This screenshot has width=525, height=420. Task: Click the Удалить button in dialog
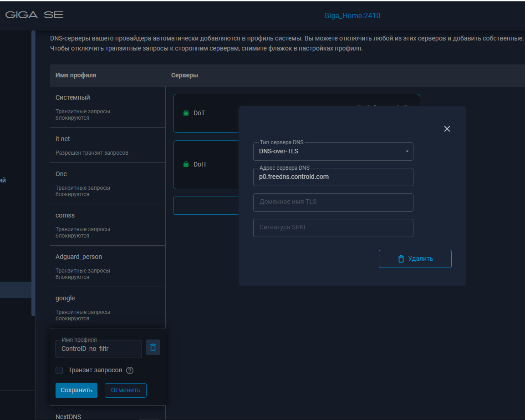point(415,259)
